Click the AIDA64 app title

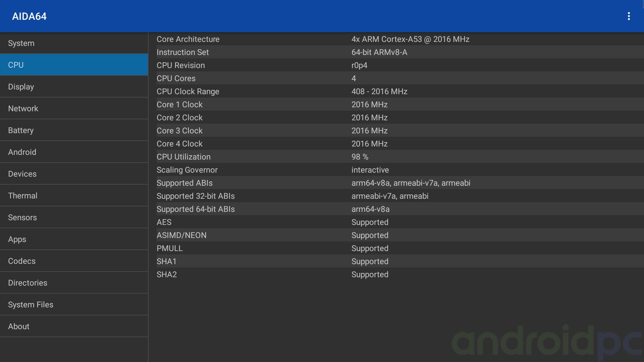(x=29, y=16)
